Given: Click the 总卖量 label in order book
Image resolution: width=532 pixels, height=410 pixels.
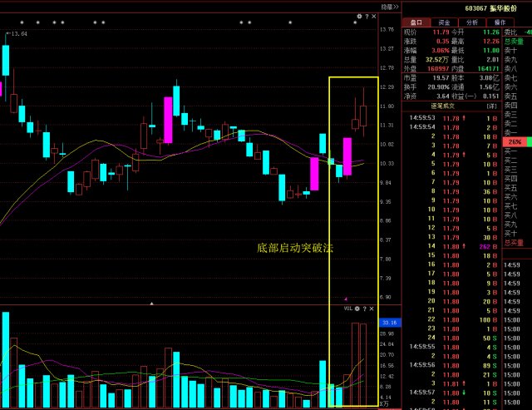Looking at the screenshot, I should 513,41.
